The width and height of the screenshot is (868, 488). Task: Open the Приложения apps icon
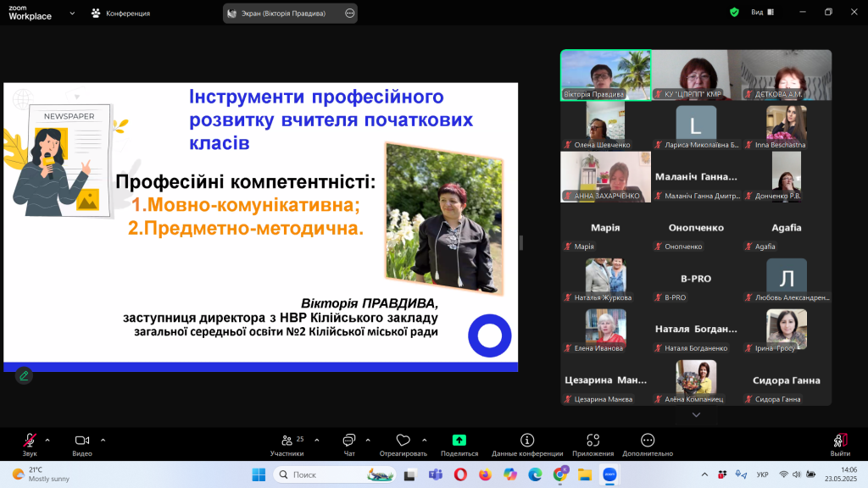pos(593,441)
